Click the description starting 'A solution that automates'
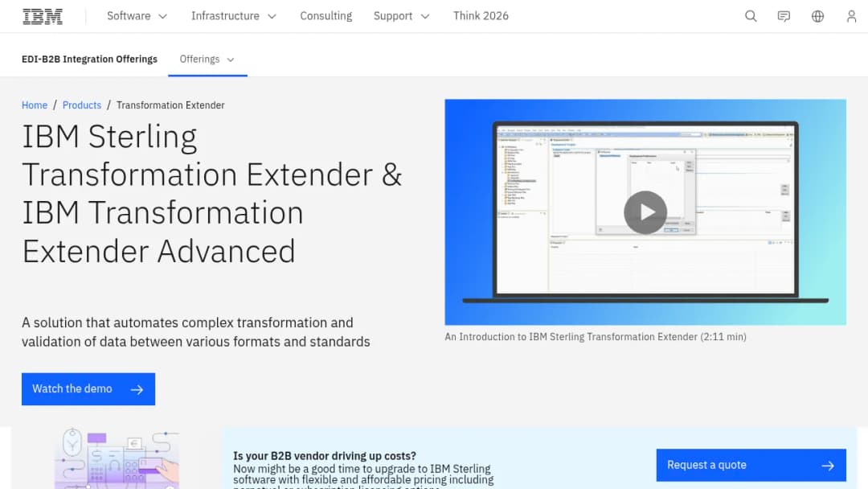This screenshot has width=868, height=489. click(196, 332)
